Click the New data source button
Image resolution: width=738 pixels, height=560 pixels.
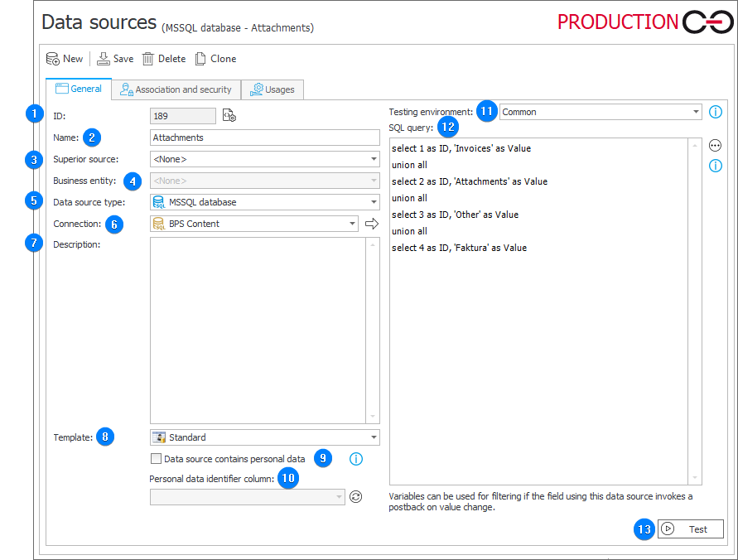pyautogui.click(x=65, y=59)
